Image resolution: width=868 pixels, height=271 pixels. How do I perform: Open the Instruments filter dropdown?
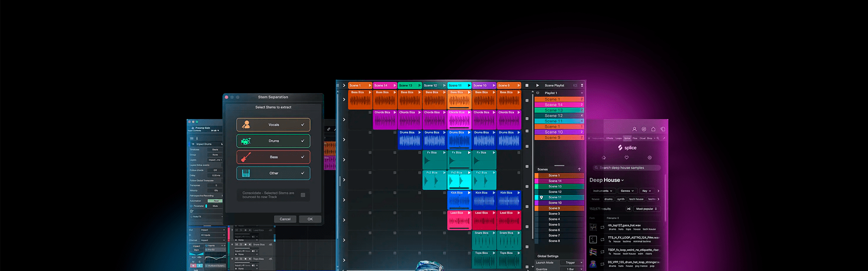tap(602, 191)
